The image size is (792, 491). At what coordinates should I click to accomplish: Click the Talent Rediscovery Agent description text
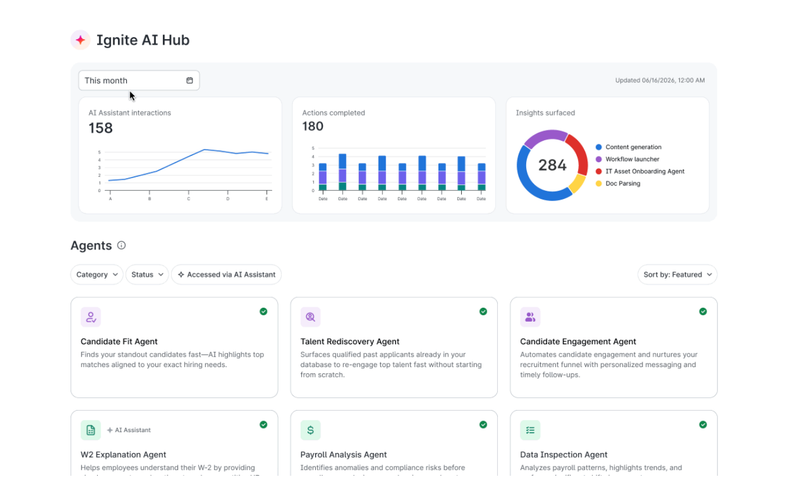(x=391, y=365)
